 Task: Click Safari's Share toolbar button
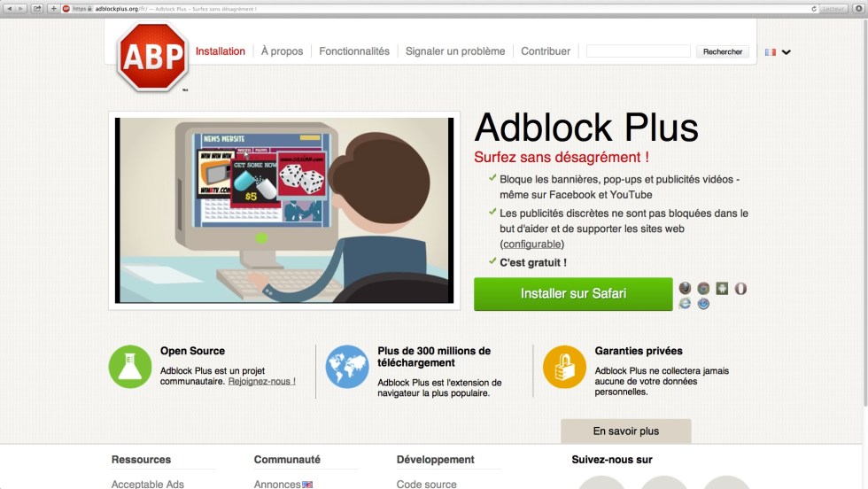click(x=37, y=8)
